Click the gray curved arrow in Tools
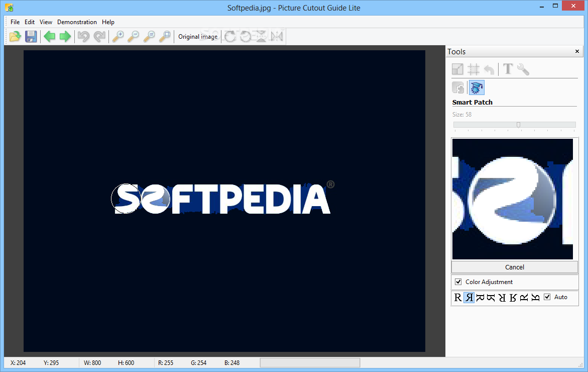This screenshot has height=372, width=588. pyautogui.click(x=489, y=69)
